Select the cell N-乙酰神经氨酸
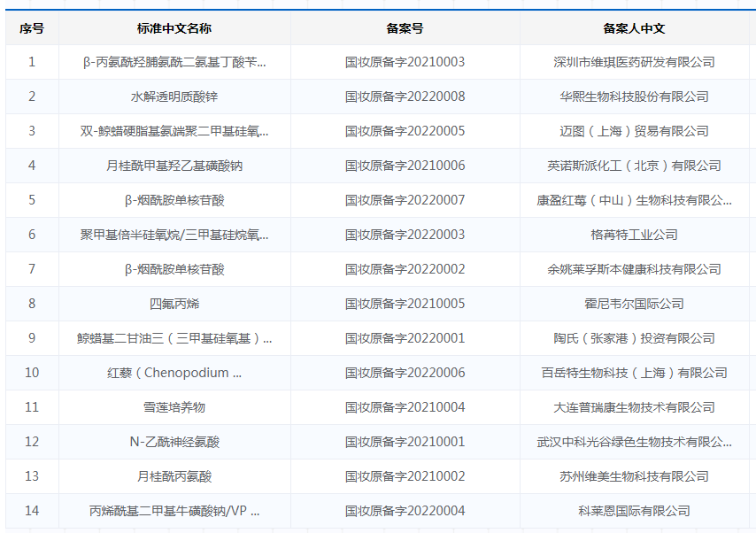Image resolution: width=756 pixels, height=533 pixels. 174,442
